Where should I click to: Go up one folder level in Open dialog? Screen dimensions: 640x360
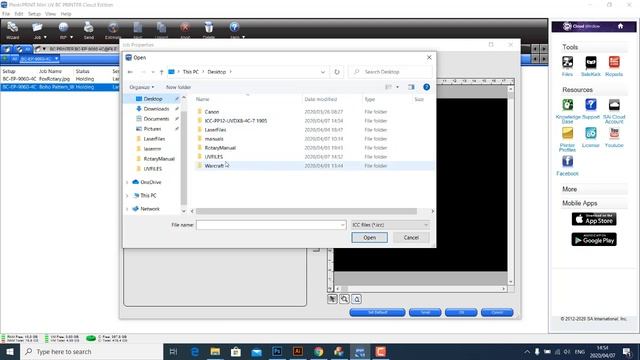[x=162, y=72]
